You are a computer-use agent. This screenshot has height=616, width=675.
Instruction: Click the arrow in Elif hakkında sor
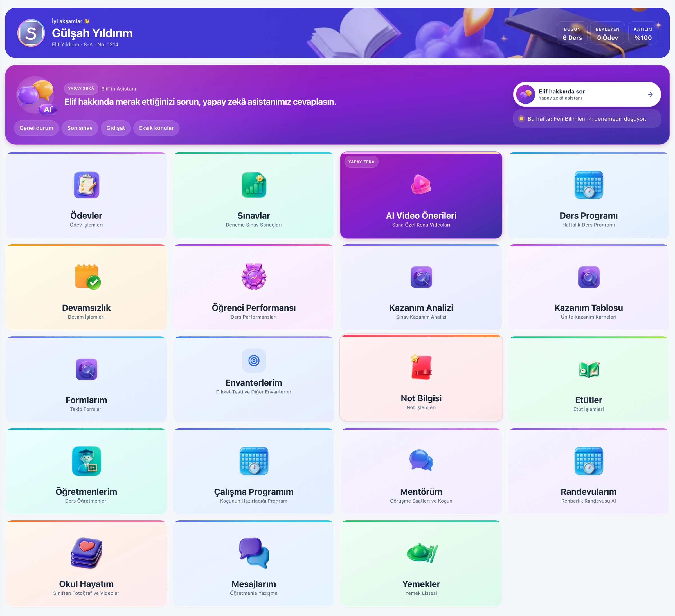coord(650,95)
